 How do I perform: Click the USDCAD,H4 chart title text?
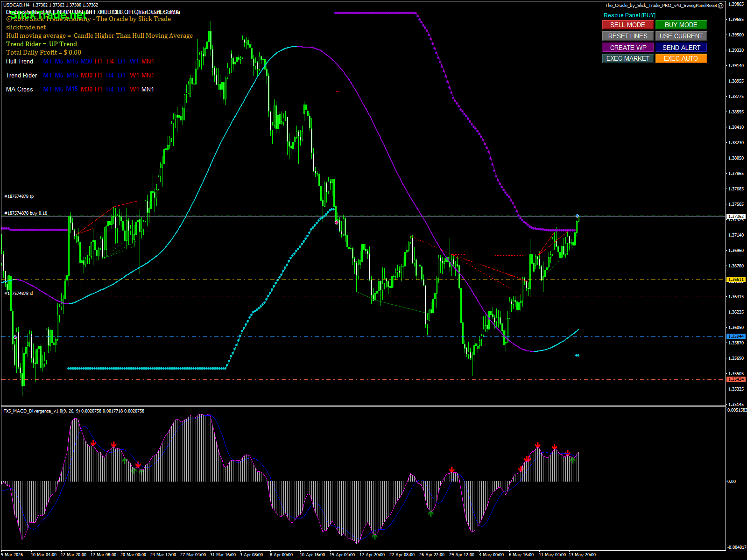tap(16, 5)
